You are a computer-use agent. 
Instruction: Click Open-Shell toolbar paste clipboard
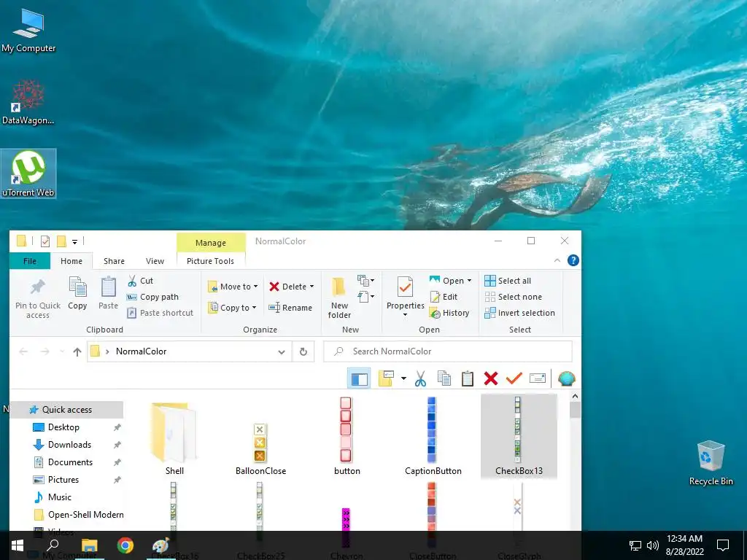point(468,378)
